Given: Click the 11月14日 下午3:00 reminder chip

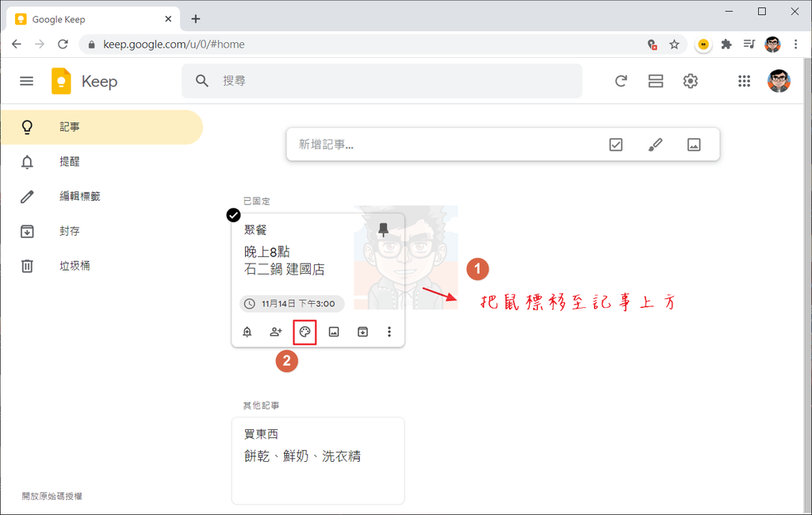Looking at the screenshot, I should tap(292, 304).
